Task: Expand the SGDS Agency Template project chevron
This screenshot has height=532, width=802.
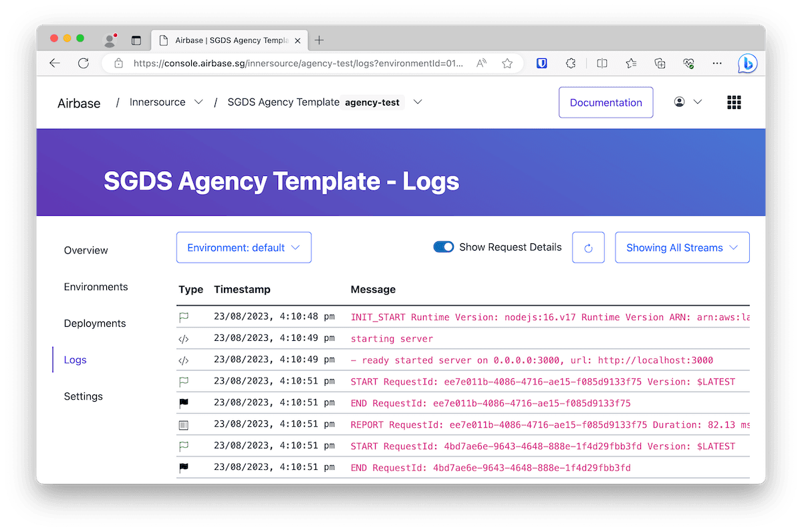Action: [418, 102]
